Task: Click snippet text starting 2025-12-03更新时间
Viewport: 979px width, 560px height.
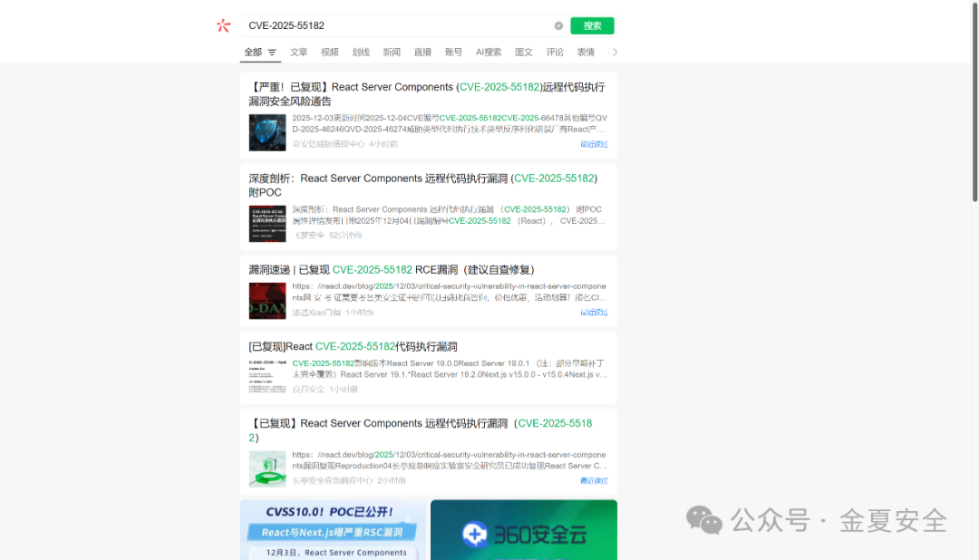Action: point(450,123)
